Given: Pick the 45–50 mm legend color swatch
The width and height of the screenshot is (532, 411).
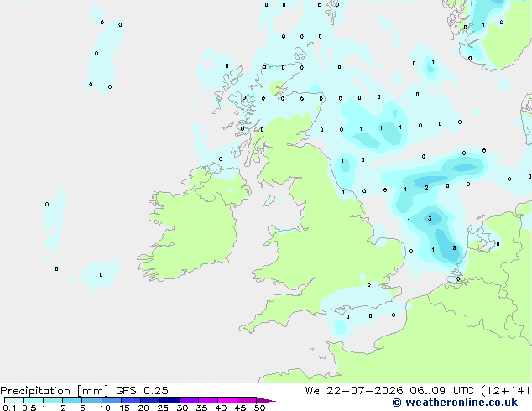Looking at the screenshot, I should (247, 400).
